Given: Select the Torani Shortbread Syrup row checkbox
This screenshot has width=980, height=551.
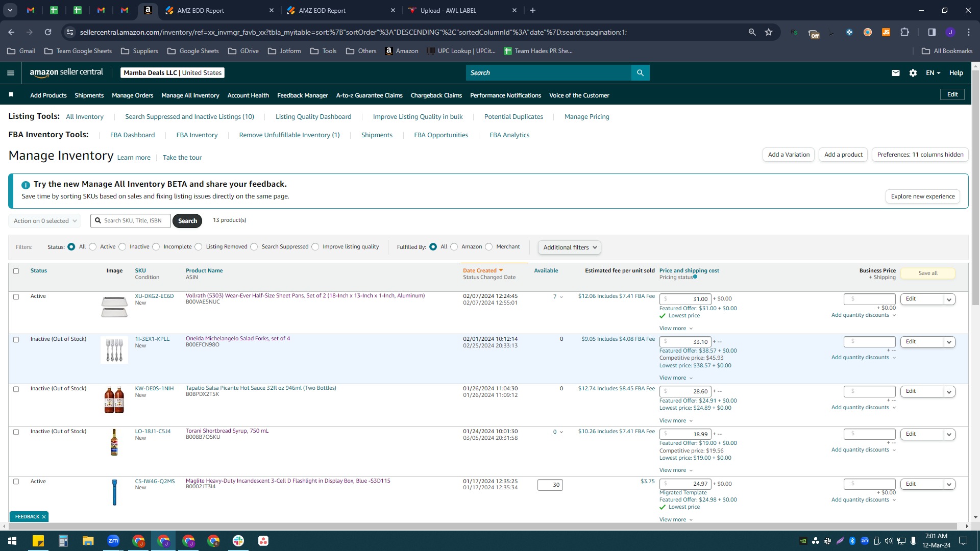Looking at the screenshot, I should coord(16,432).
